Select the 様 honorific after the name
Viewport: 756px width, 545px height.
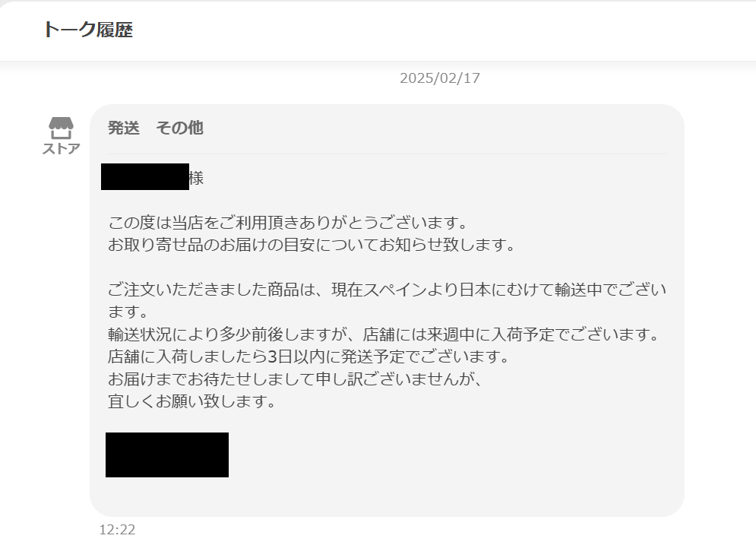(196, 178)
